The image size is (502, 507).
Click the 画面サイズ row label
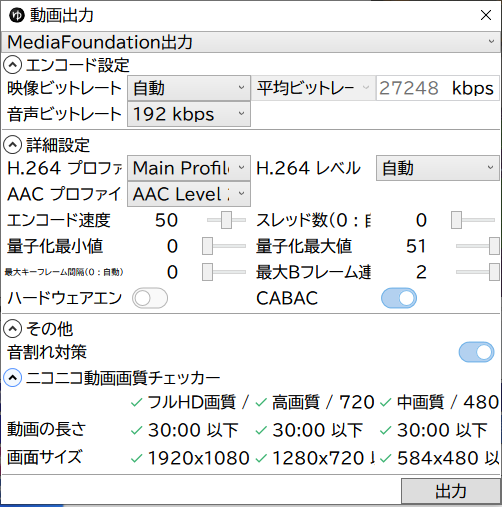click(x=44, y=457)
